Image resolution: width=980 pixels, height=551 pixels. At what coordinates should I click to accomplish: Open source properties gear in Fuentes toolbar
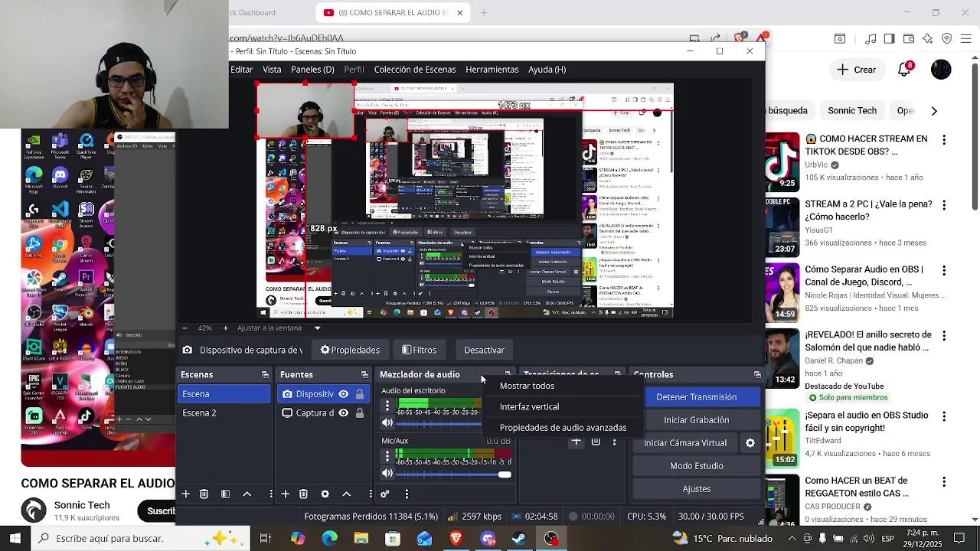click(x=325, y=494)
